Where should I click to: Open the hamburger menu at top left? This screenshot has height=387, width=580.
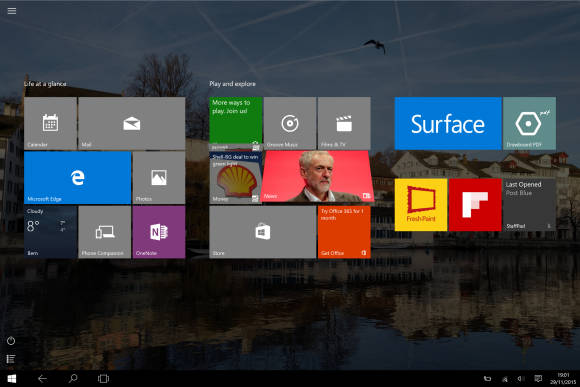coord(12,11)
